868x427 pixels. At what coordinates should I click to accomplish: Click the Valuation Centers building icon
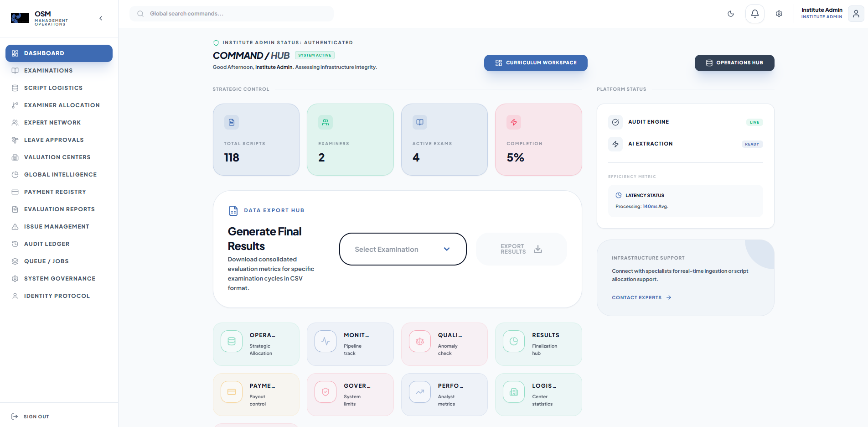(x=15, y=157)
